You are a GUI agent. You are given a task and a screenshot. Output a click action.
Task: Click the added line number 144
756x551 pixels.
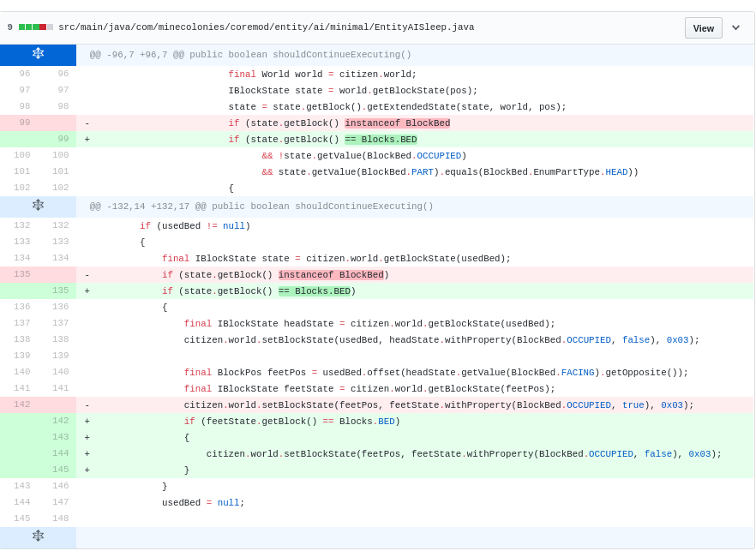[x=60, y=453]
